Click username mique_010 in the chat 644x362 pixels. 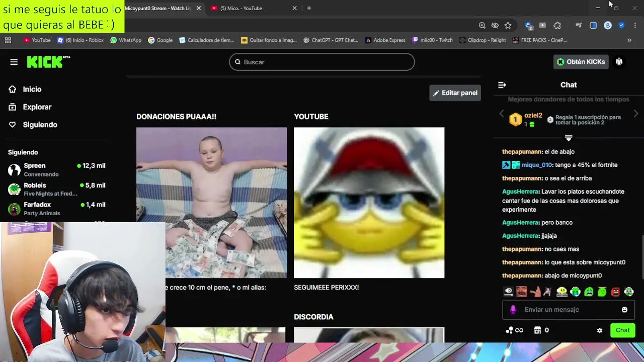click(536, 165)
